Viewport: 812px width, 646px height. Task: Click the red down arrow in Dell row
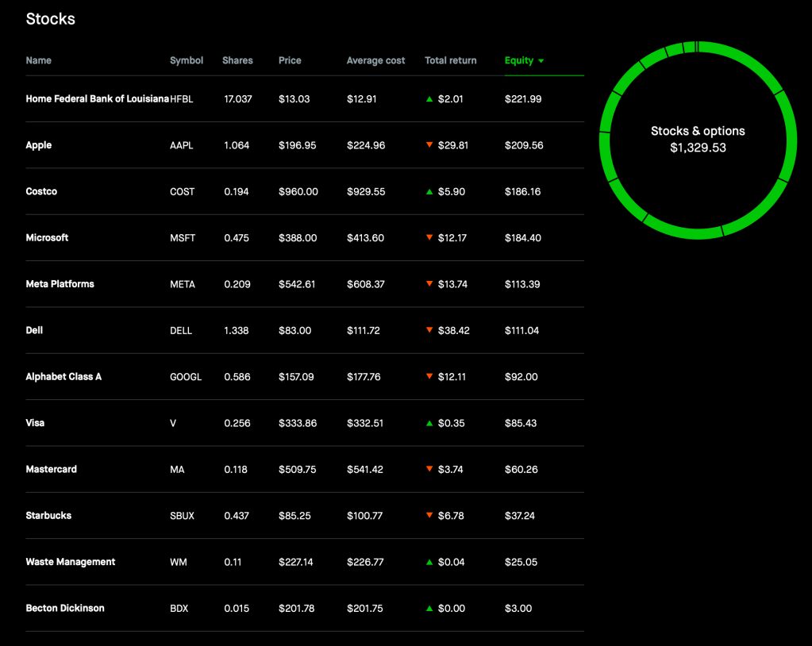[429, 330]
